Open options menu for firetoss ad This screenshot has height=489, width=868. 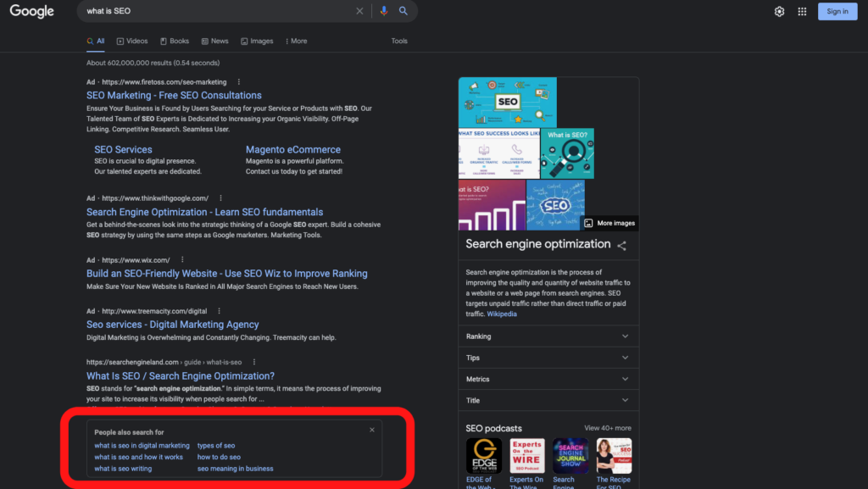(x=239, y=82)
